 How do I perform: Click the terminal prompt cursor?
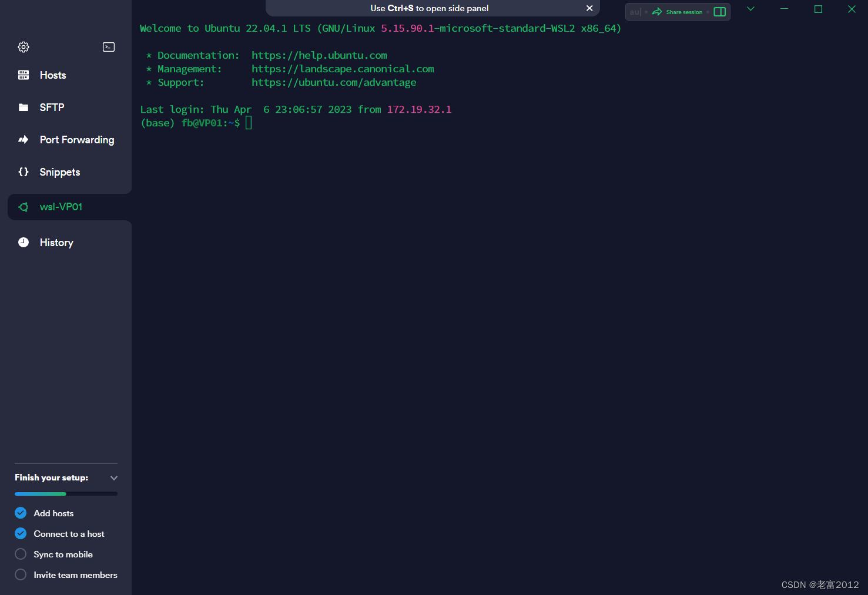(x=249, y=123)
